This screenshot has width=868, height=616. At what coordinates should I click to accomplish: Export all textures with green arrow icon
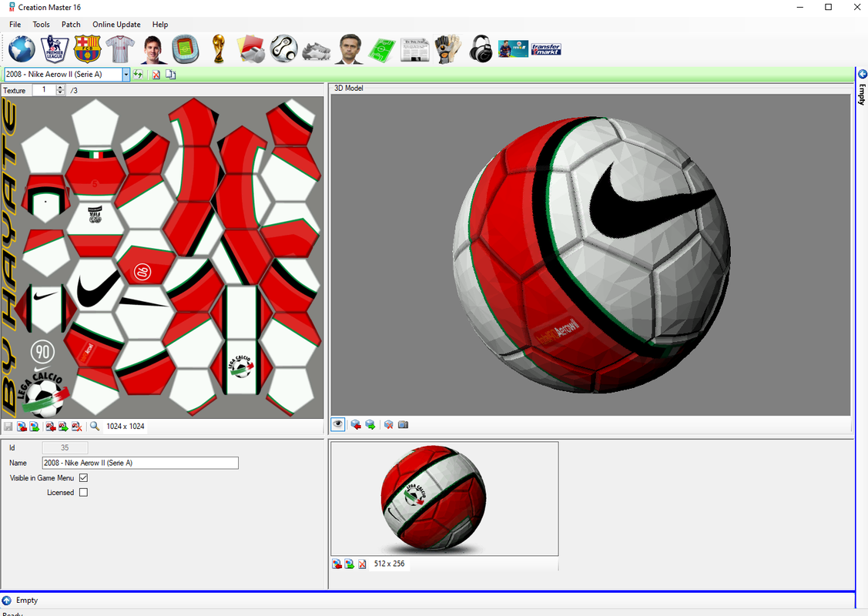click(x=63, y=426)
